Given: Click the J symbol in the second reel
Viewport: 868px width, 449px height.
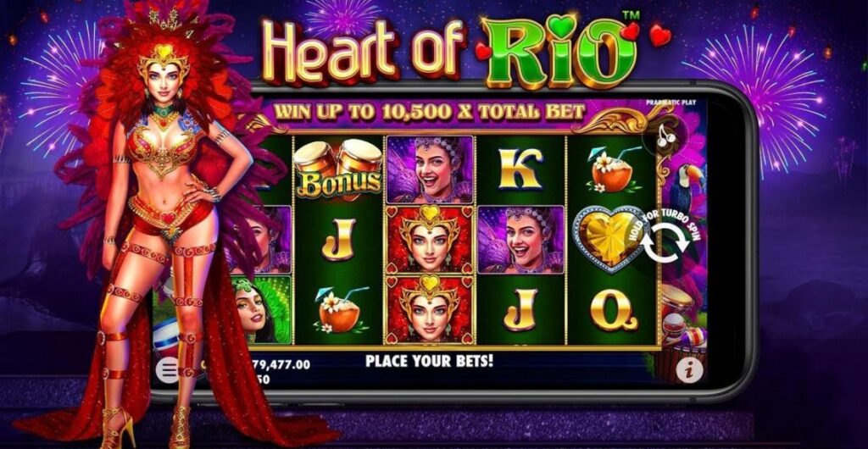Looking at the screenshot, I should pyautogui.click(x=338, y=240).
